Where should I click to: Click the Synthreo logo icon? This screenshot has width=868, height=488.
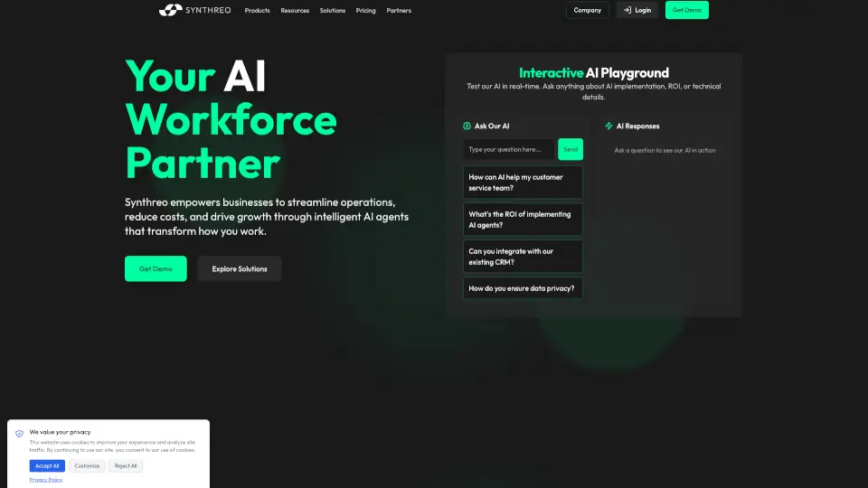coord(170,11)
